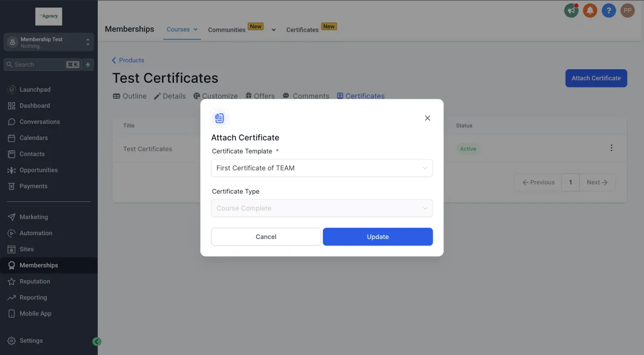Click the blue Update button
The height and width of the screenshot is (355, 644).
click(x=378, y=237)
